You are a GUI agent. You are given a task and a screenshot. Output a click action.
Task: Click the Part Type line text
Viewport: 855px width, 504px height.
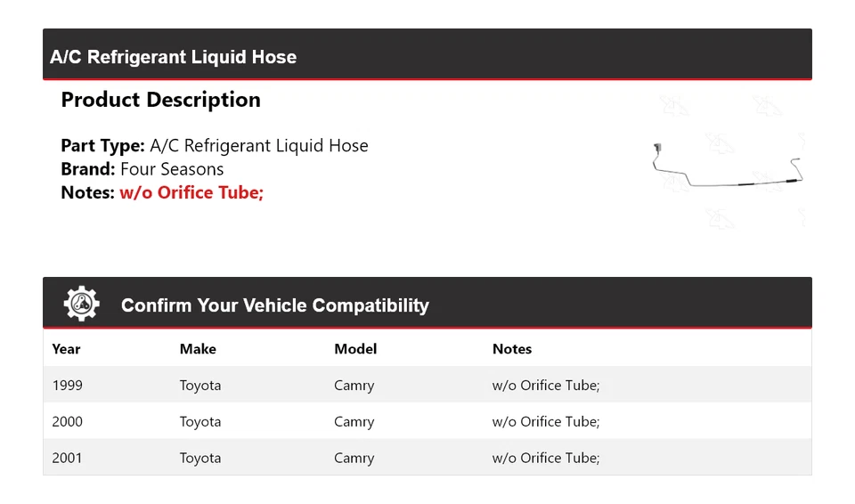coord(214,146)
